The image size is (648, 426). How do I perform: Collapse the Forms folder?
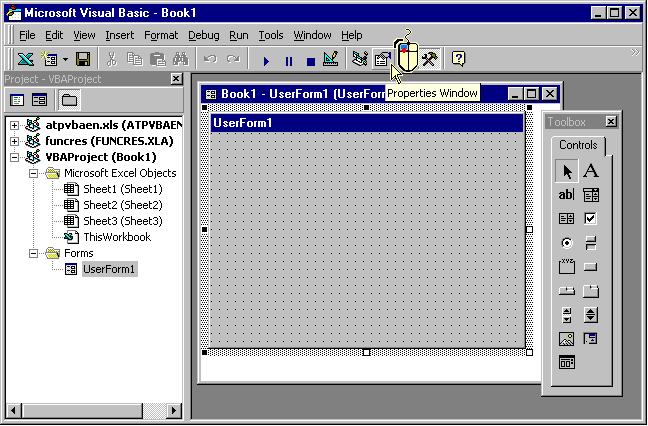tap(33, 253)
